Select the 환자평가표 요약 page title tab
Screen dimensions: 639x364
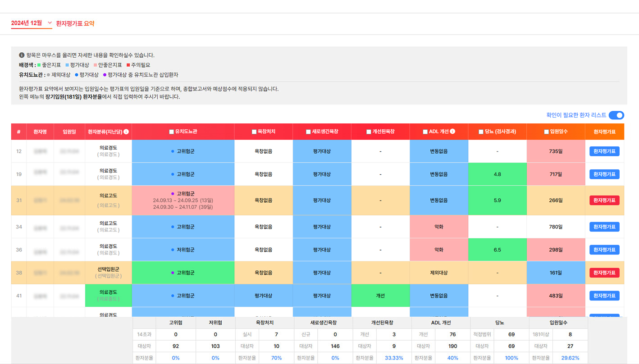75,23
